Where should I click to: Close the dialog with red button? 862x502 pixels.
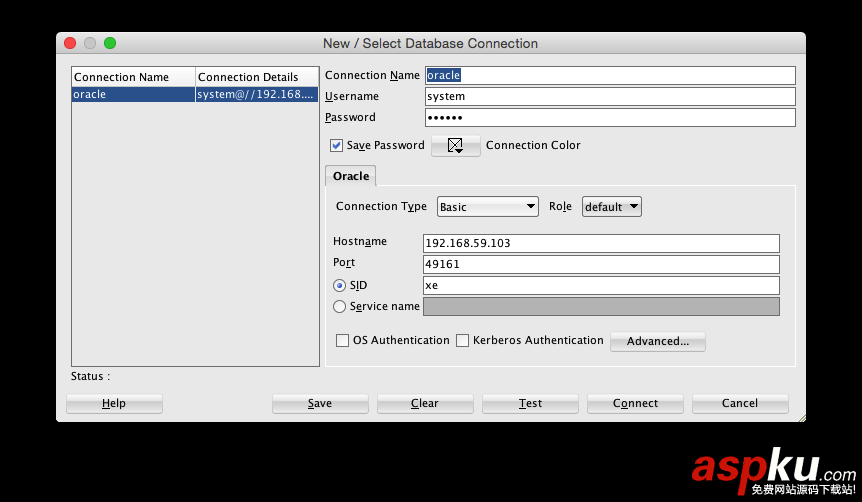(x=70, y=43)
